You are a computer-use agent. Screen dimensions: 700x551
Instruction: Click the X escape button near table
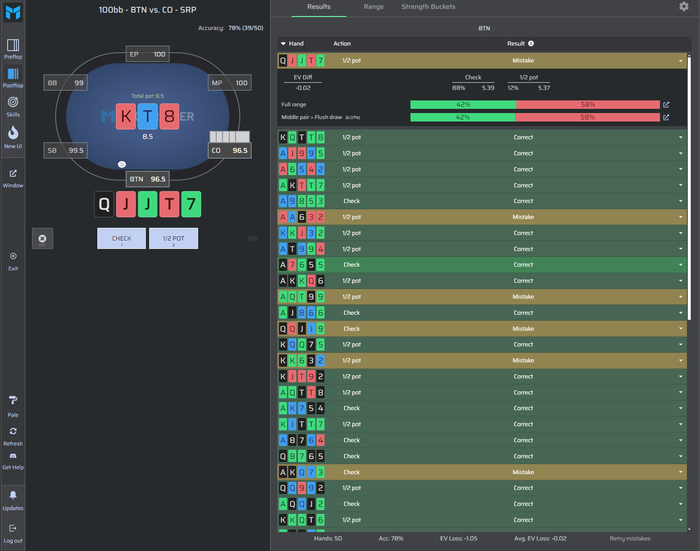coord(42,238)
